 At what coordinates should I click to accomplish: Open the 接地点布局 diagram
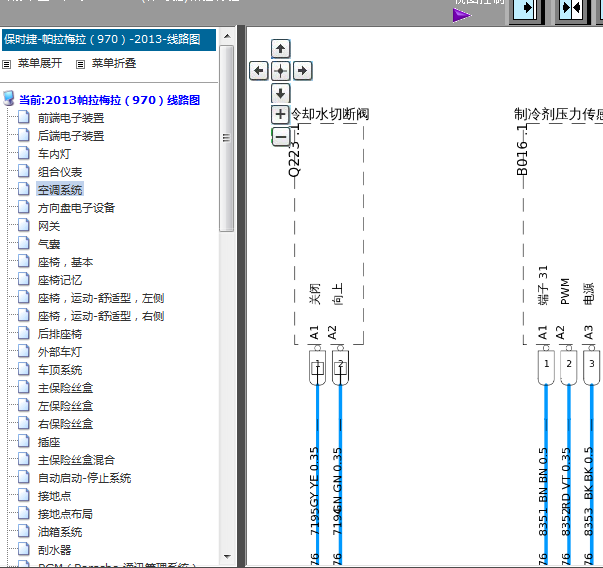click(x=65, y=514)
